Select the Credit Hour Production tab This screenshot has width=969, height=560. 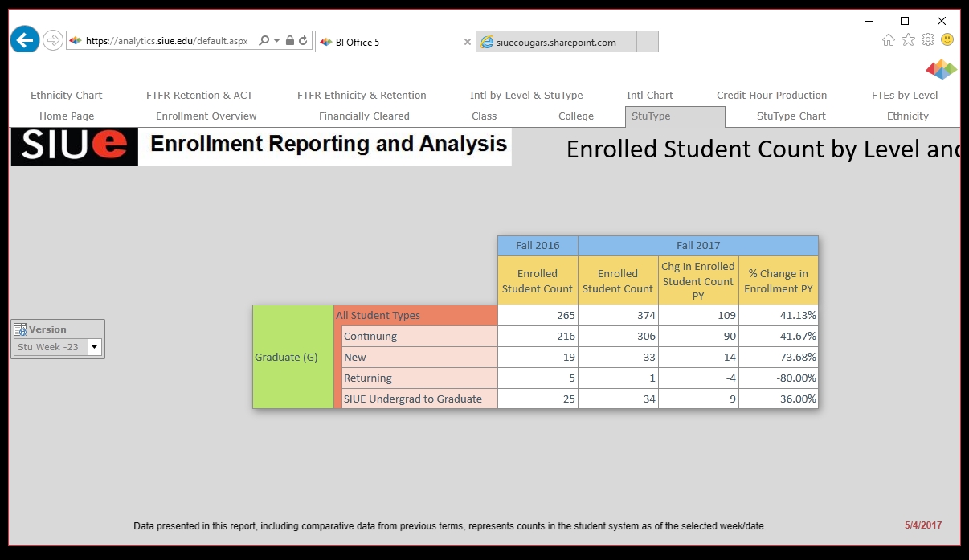pos(771,95)
